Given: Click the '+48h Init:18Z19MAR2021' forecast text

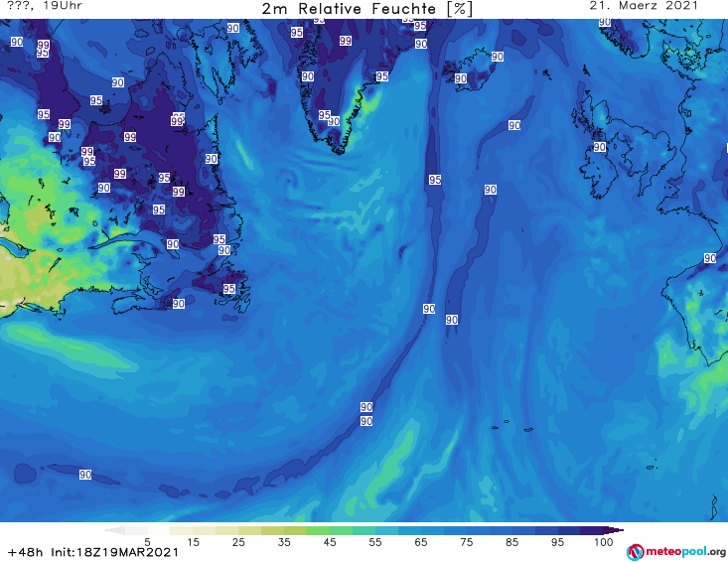Looking at the screenshot, I should [x=92, y=552].
